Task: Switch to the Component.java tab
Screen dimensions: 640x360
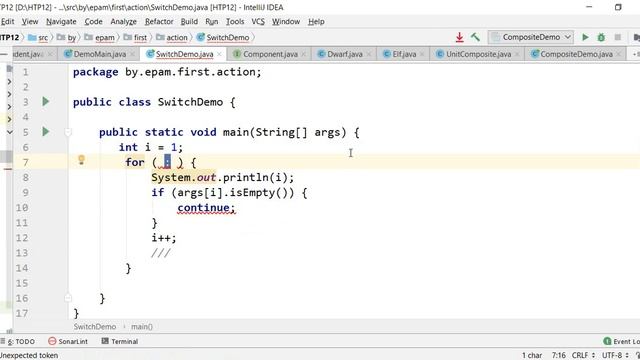Action: click(x=270, y=54)
